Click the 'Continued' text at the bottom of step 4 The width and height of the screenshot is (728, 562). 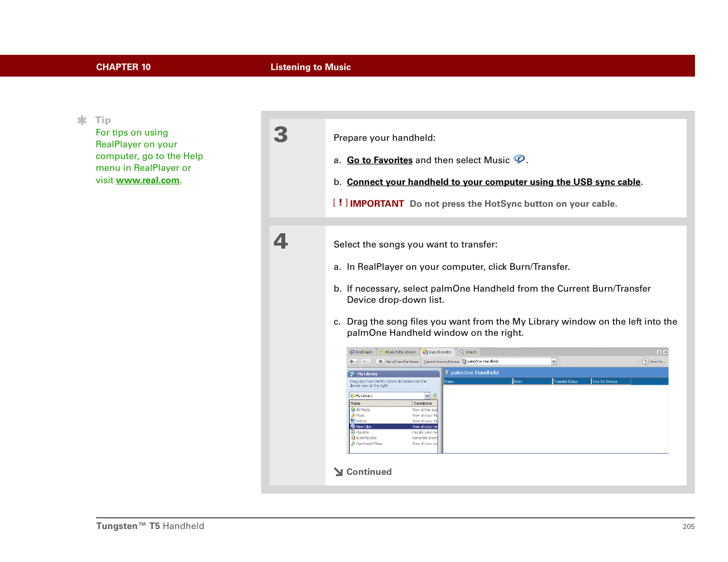pos(369,472)
